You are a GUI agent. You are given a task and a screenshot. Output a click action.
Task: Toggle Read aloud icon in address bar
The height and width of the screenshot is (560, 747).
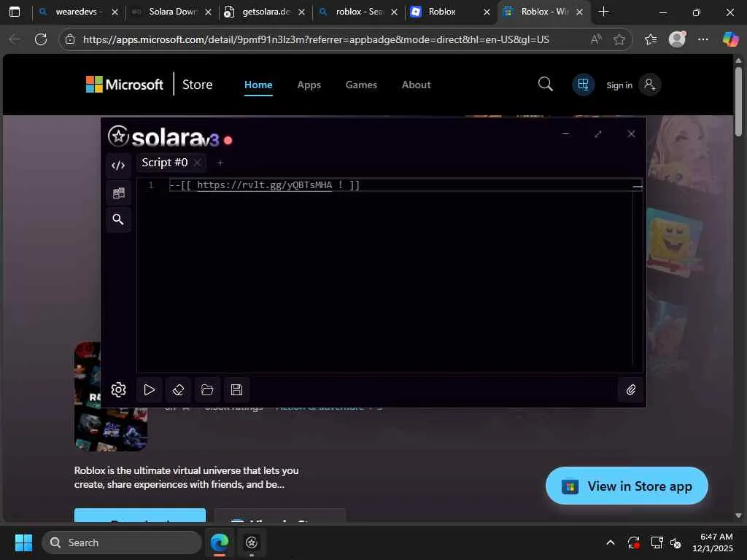point(596,39)
